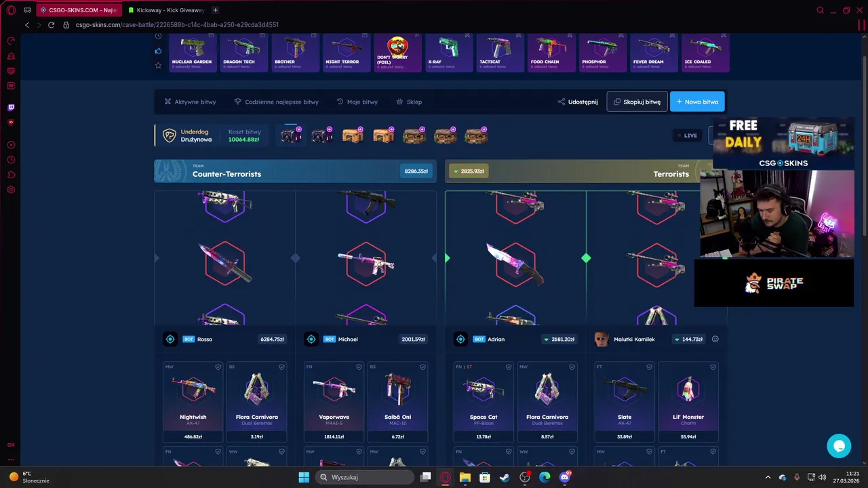Click bot Adrian avatar icon
868x488 pixels.
(460, 339)
